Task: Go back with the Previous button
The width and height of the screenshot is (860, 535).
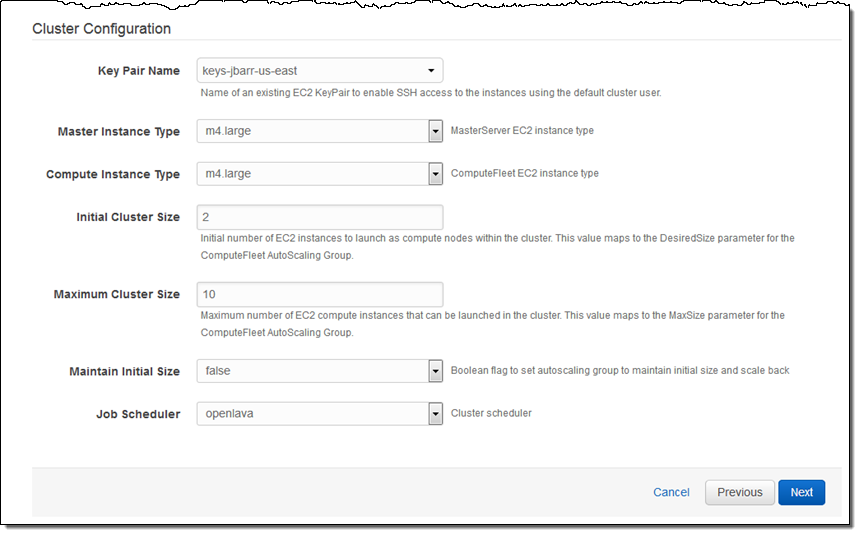Action: pyautogui.click(x=739, y=492)
